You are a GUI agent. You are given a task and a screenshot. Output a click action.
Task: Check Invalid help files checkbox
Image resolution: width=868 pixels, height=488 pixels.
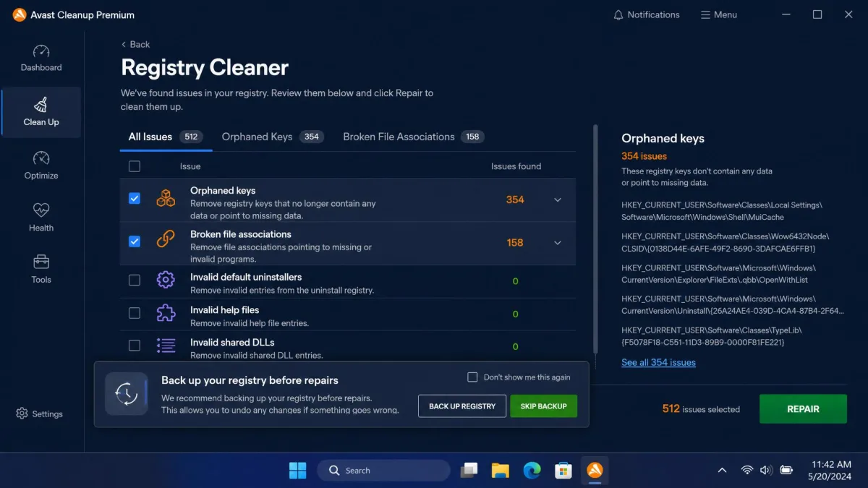click(135, 313)
